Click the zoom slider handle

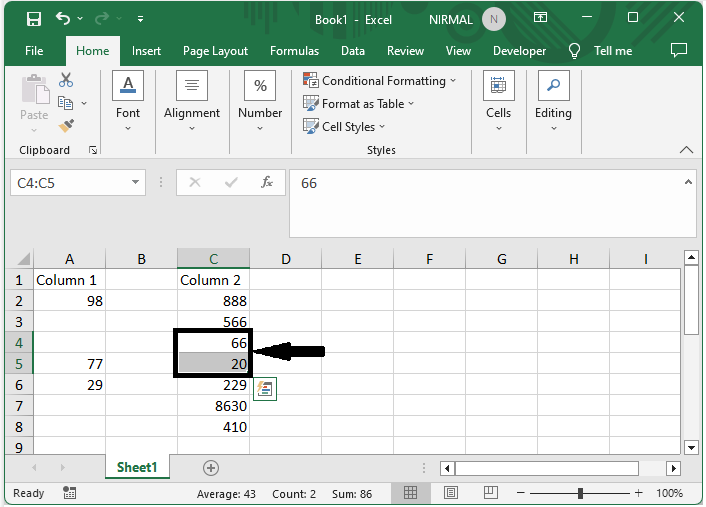(580, 493)
